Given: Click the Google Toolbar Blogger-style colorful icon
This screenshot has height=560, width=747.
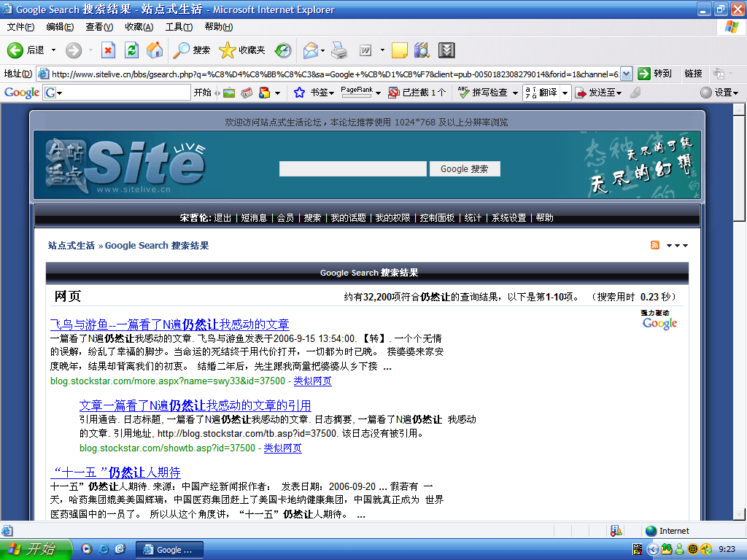Looking at the screenshot, I should 264,93.
